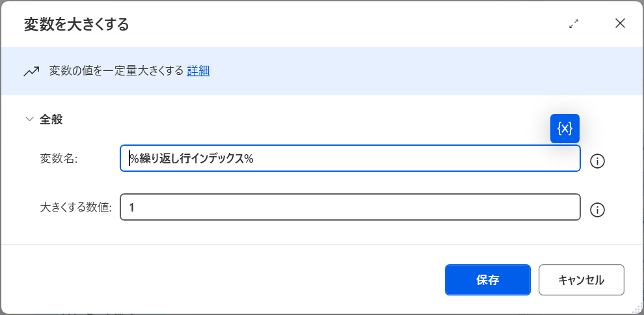Screen dimensions: 644x315
Task: Open the {x} variable picker
Action: pos(565,128)
